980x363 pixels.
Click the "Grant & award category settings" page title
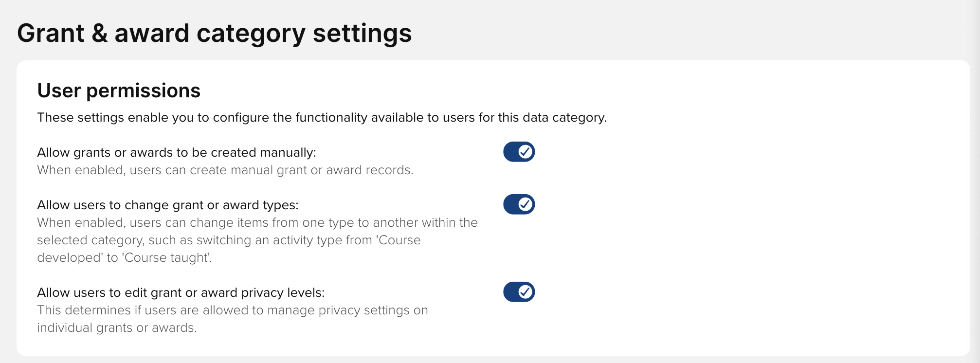pyautogui.click(x=214, y=34)
